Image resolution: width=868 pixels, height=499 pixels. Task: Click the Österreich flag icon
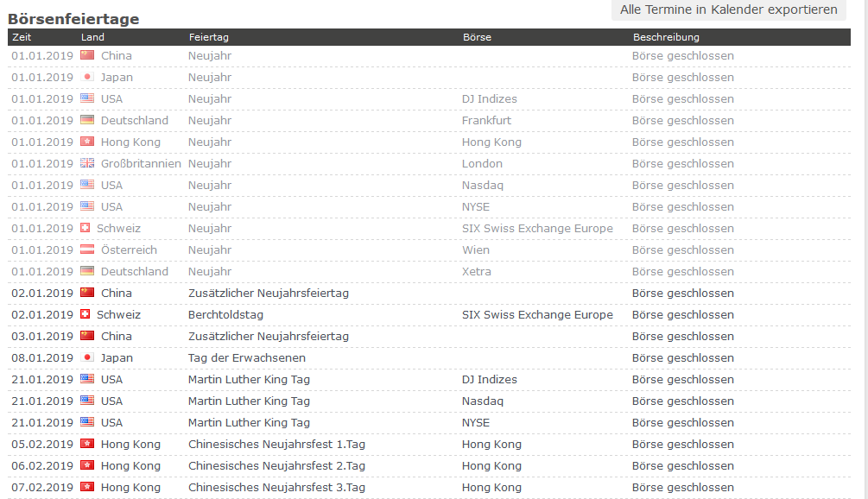87,249
